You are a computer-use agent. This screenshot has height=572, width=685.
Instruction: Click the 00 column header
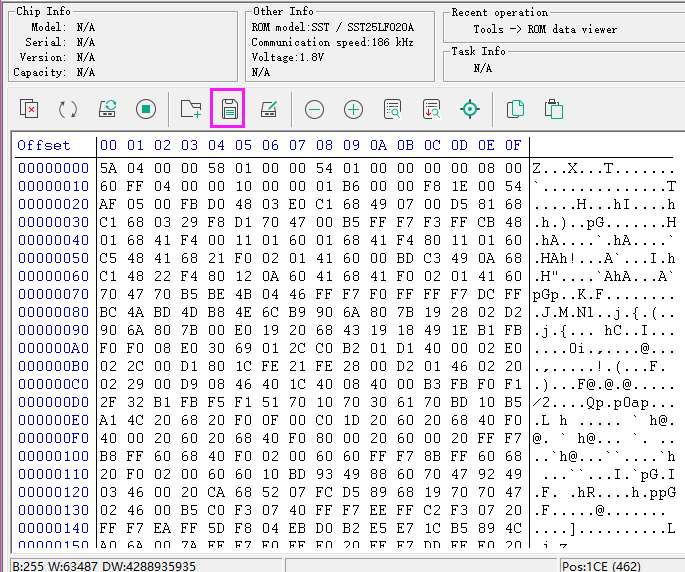pyautogui.click(x=108, y=145)
